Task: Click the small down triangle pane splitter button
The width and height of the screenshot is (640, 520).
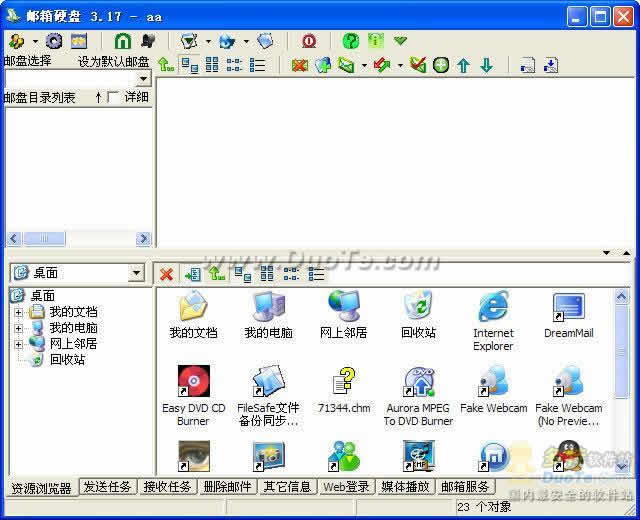Action: 607,253
